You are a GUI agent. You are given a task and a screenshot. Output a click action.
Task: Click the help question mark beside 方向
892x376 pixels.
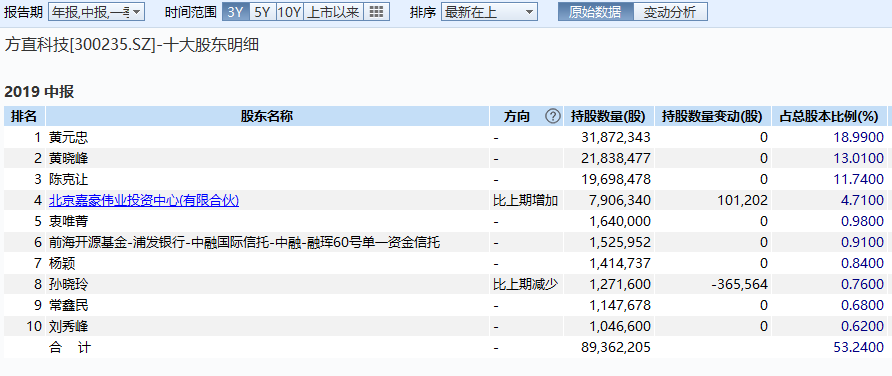[x=552, y=117]
